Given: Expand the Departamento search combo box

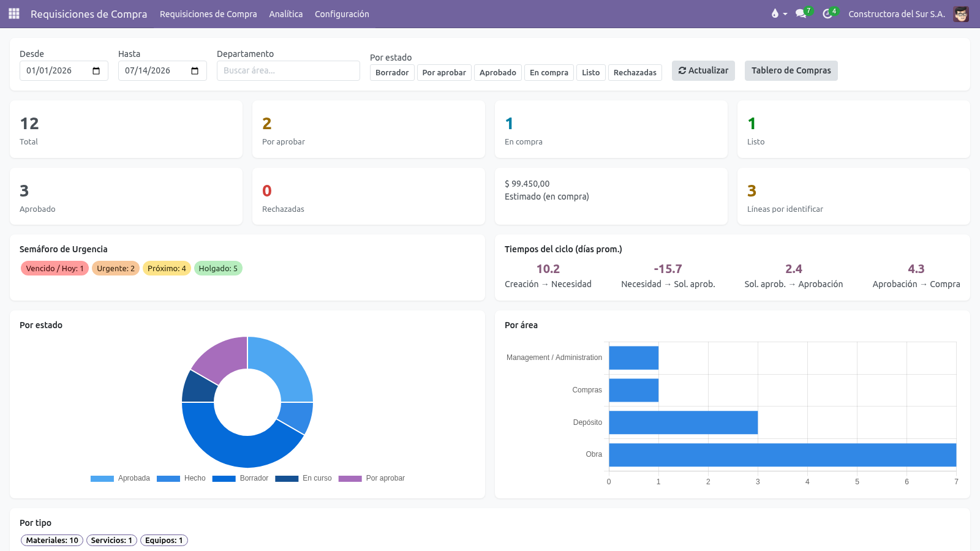Looking at the screenshot, I should coord(288,70).
